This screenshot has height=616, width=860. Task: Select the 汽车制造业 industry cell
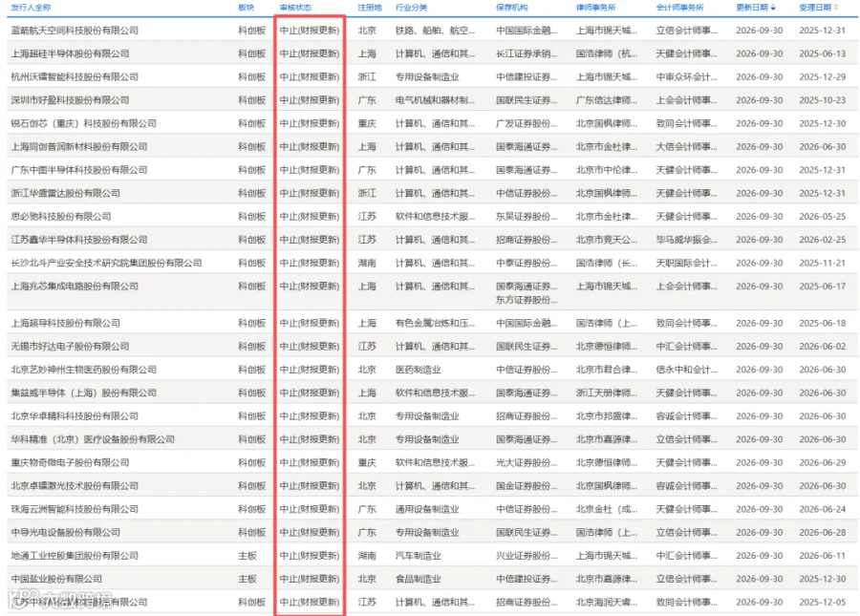[x=418, y=556]
